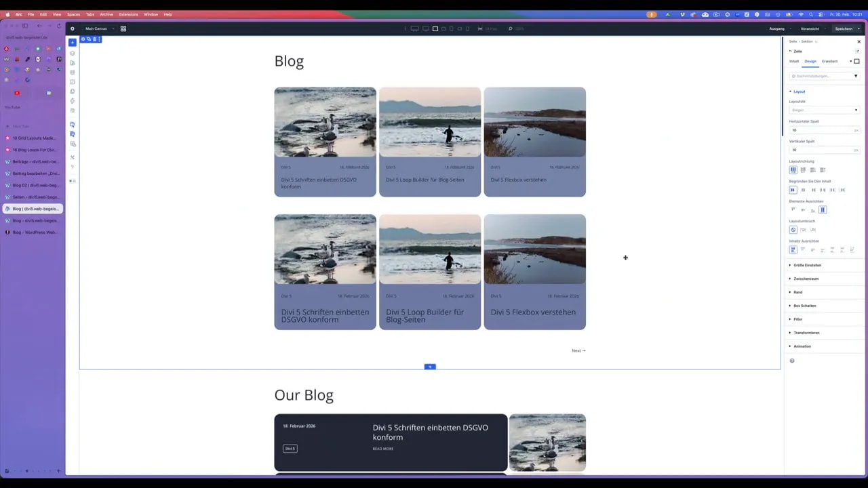Open the Layoutstil dropdown
The image size is (868, 488).
click(824, 110)
